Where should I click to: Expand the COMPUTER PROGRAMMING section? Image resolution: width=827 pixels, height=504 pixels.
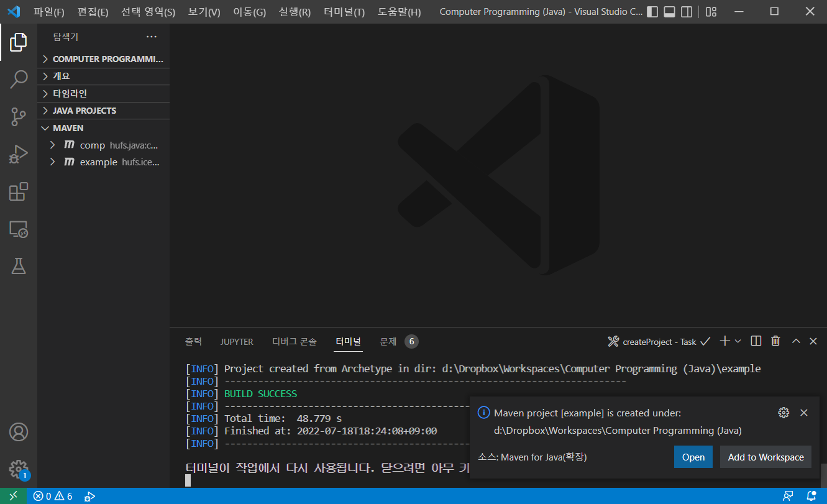pyautogui.click(x=103, y=59)
